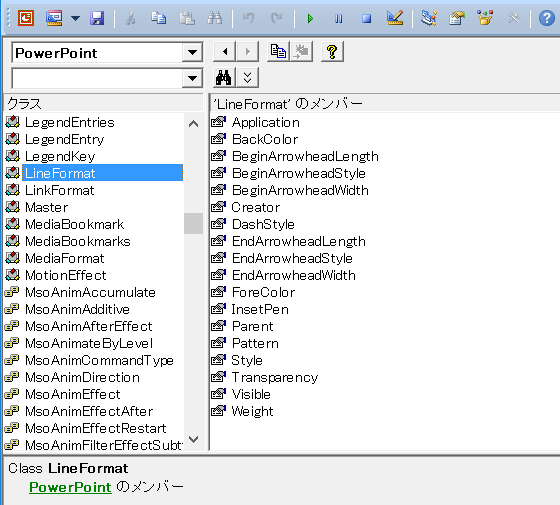560x505 pixels.
Task: Click Go Back arrow button
Action: coord(225,52)
